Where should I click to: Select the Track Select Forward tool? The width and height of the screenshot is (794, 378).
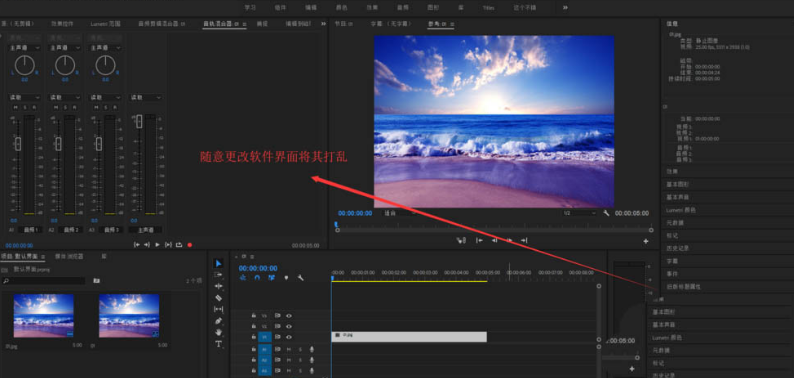pos(218,275)
